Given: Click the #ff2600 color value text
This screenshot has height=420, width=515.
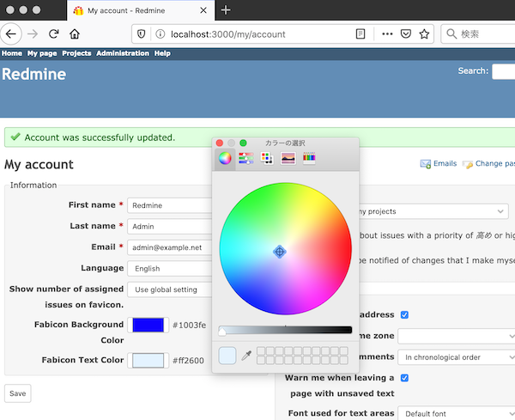Looking at the screenshot, I should [x=188, y=361].
